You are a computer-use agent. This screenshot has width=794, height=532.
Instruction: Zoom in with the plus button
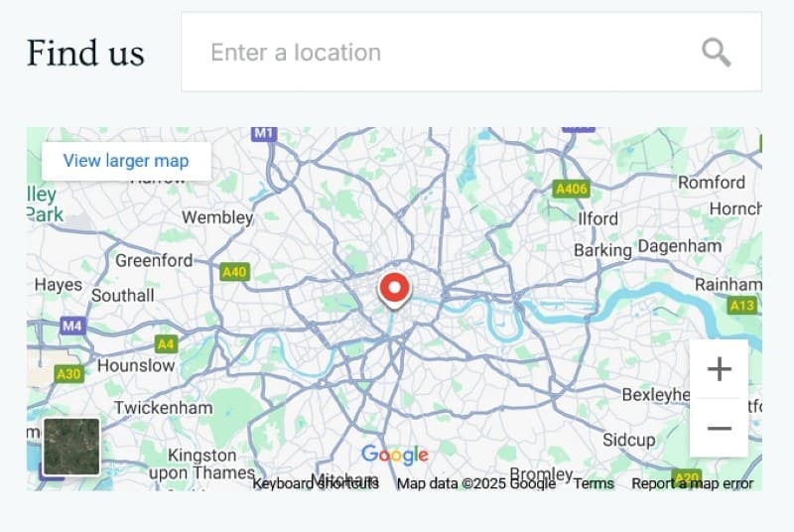coord(719,369)
